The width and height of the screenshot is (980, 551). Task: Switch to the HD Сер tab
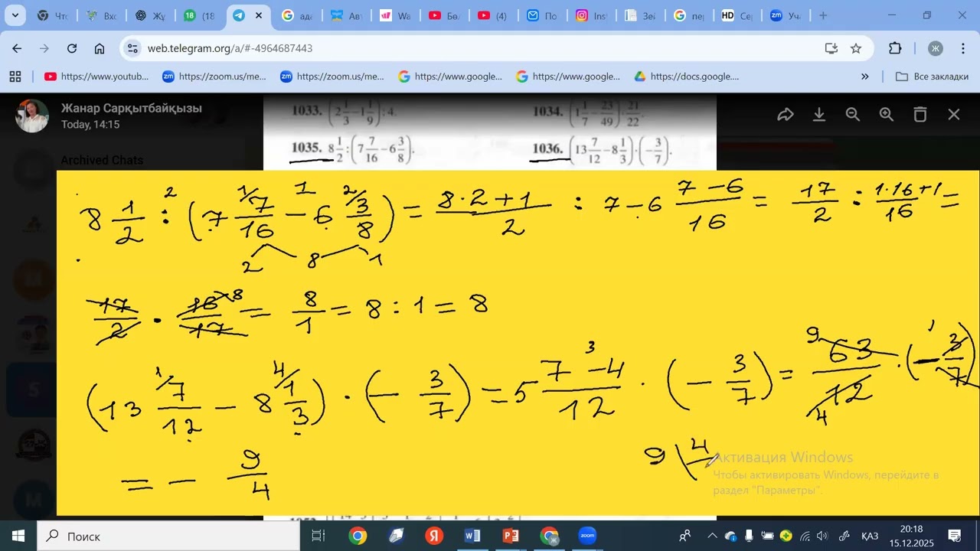(x=737, y=15)
